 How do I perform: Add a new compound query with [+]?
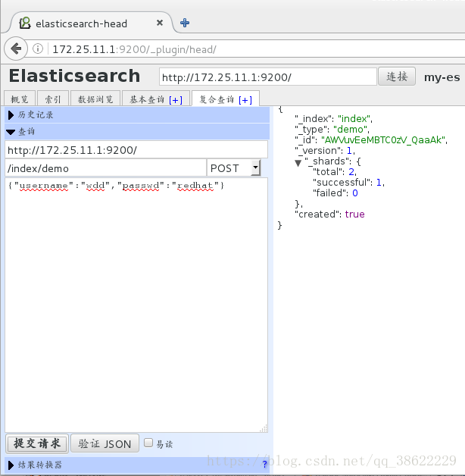tap(245, 100)
